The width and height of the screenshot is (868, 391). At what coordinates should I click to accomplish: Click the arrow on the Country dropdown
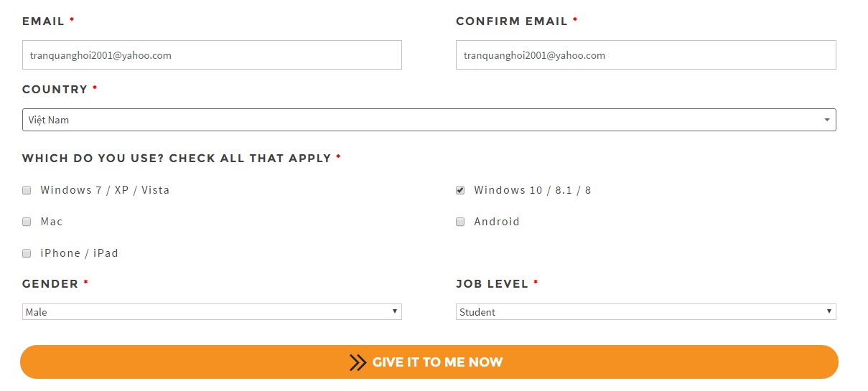pyautogui.click(x=827, y=120)
